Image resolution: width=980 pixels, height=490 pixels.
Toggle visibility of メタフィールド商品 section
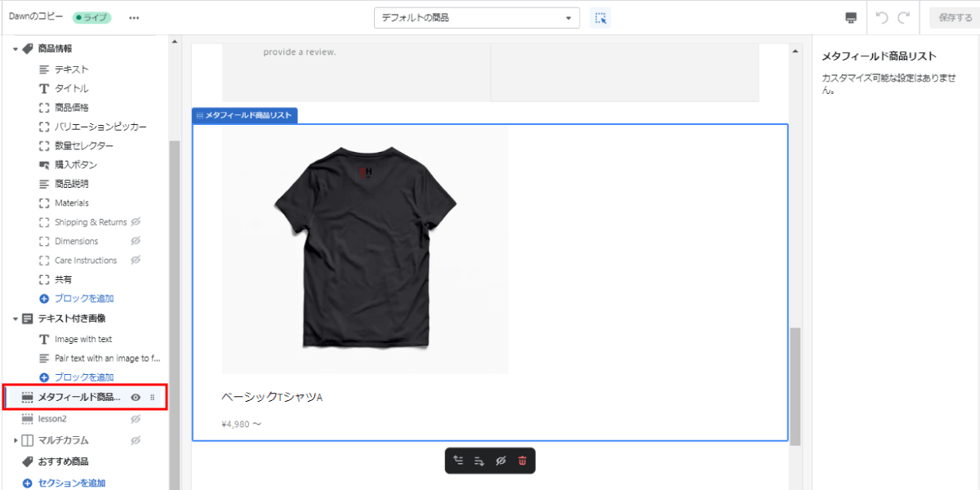pos(136,397)
